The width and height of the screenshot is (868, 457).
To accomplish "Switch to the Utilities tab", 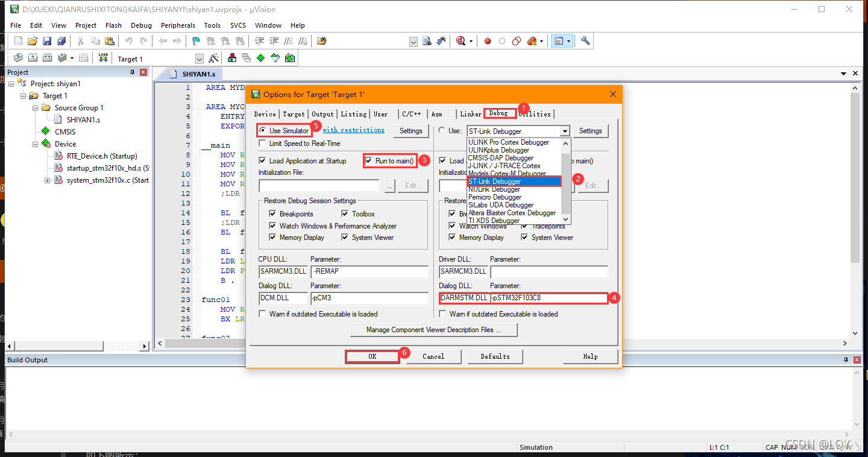I will coord(535,114).
